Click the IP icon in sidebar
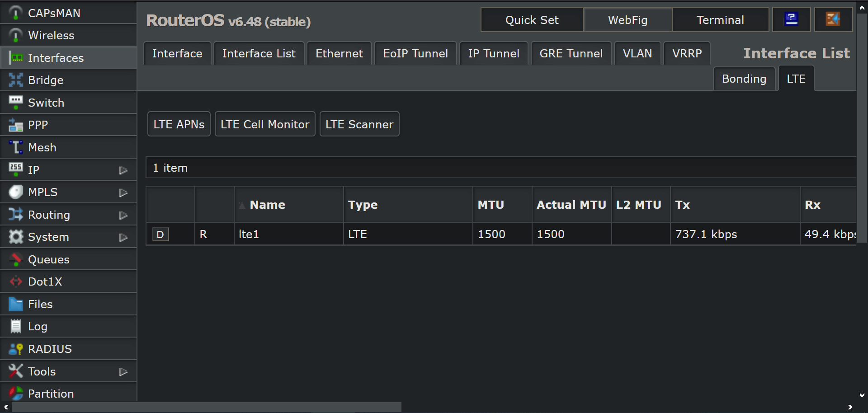The image size is (868, 413). [x=15, y=169]
